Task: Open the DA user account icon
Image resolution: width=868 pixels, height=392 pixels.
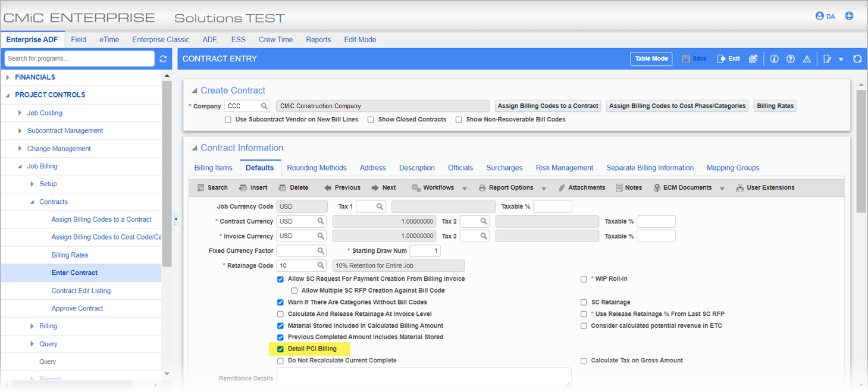Action: [825, 16]
